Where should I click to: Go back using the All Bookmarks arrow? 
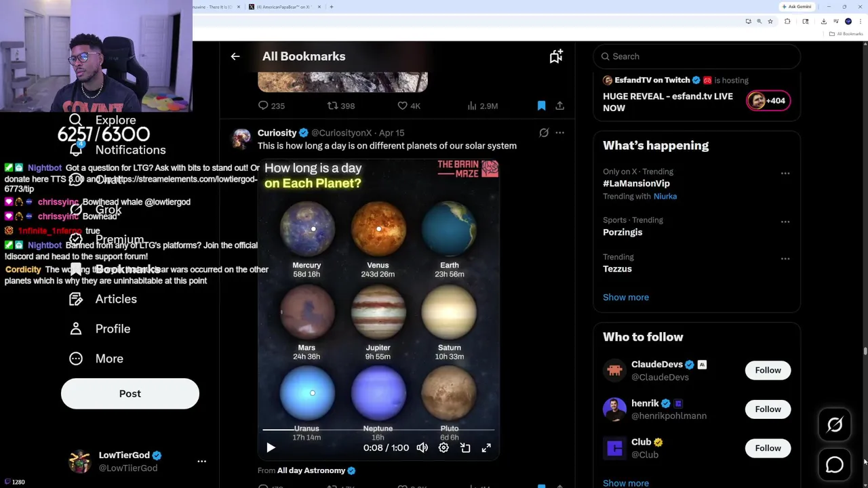[235, 56]
